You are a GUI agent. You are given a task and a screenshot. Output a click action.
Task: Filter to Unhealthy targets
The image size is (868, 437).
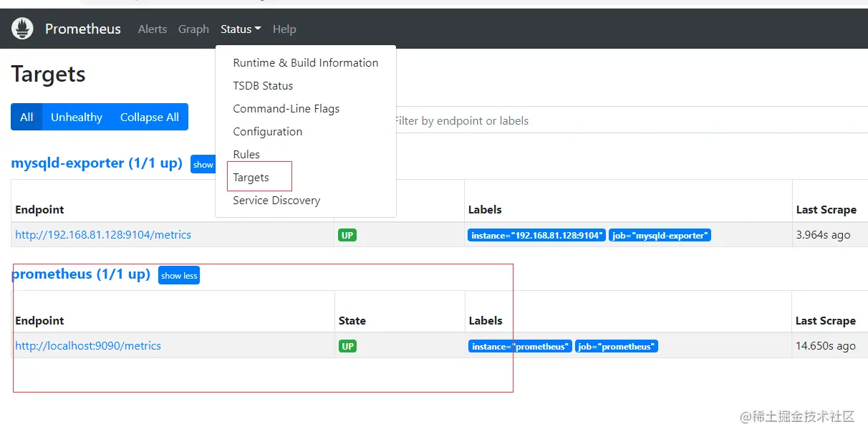[77, 117]
